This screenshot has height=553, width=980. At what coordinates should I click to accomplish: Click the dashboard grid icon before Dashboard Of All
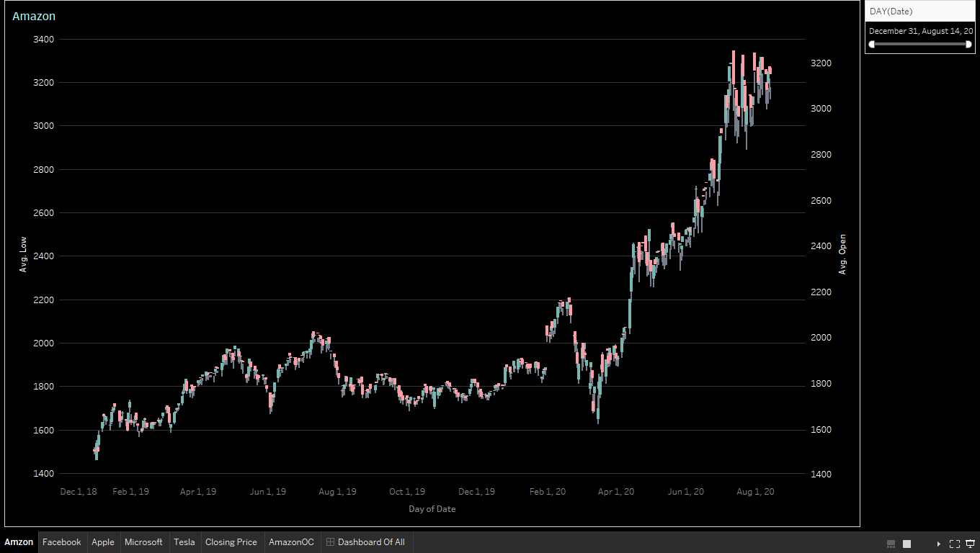(x=330, y=542)
